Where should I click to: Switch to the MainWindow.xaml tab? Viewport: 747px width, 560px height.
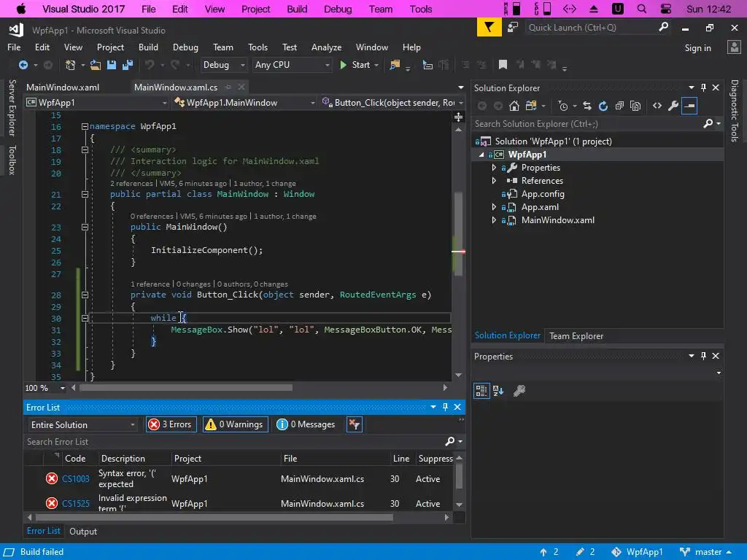point(63,87)
